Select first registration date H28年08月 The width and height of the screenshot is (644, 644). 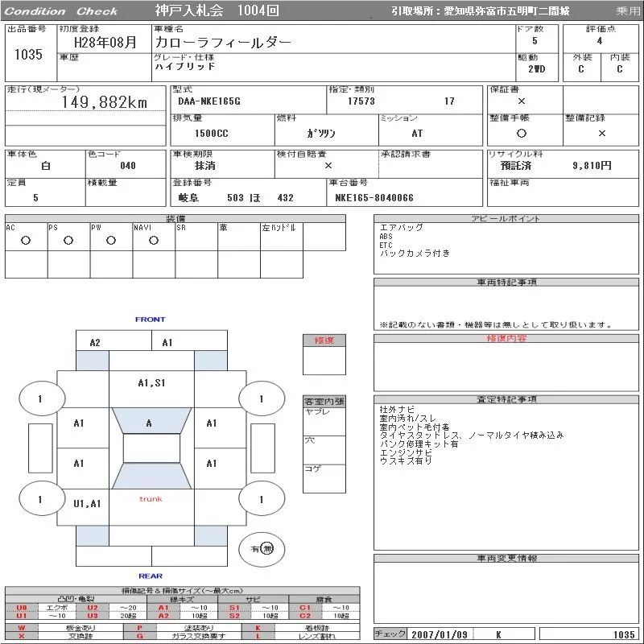(105, 42)
